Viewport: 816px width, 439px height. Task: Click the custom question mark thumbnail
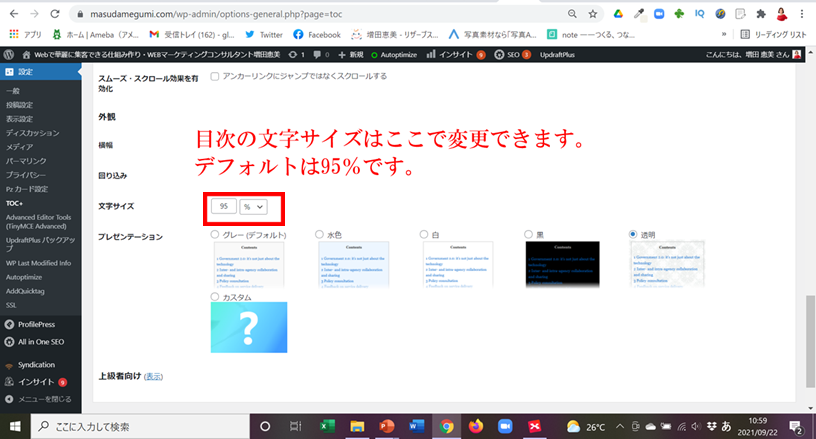coord(249,327)
